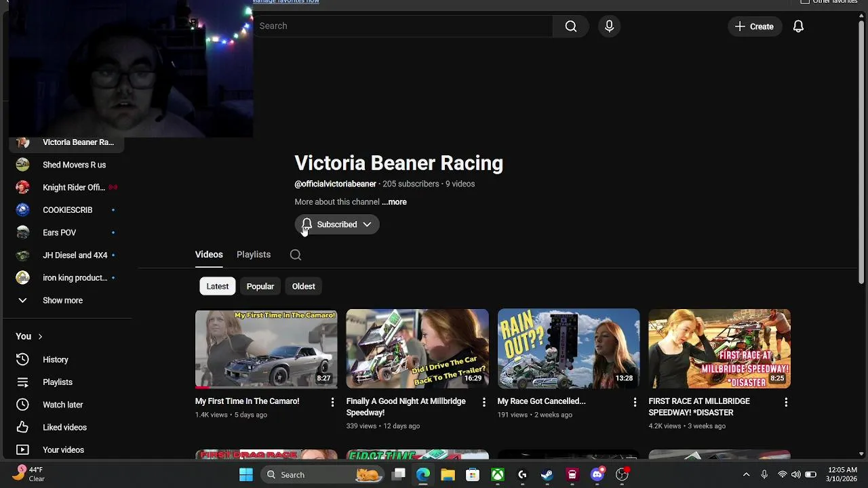The image size is (868, 488).
Task: Open File Explorer from the taskbar
Action: pos(448,474)
